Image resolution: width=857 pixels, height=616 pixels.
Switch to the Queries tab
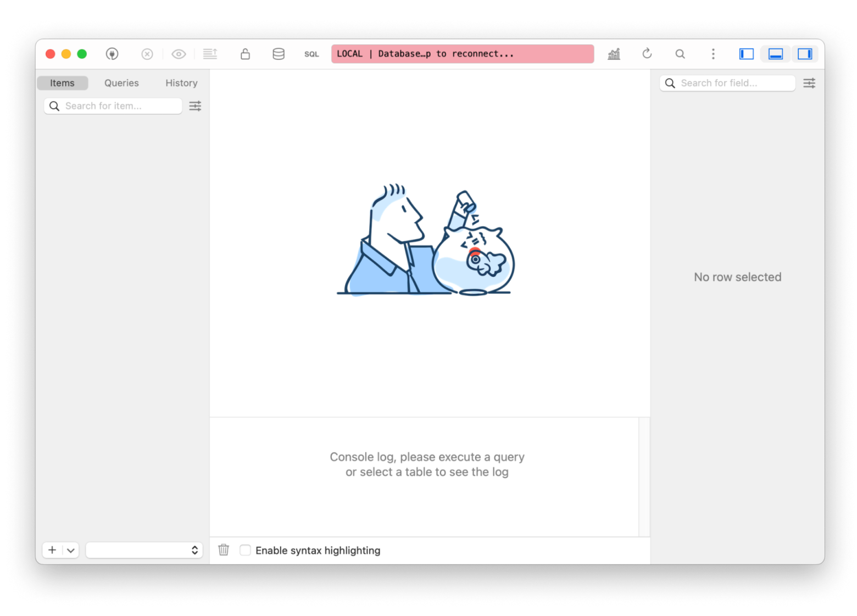[121, 83]
